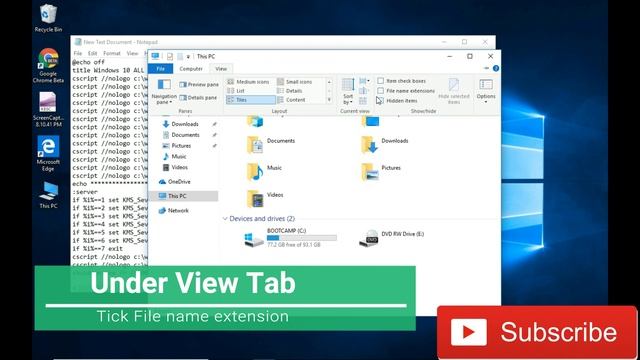Screen dimensions: 640x360
Task: Tick File name extensions checkbox
Action: click(x=380, y=91)
